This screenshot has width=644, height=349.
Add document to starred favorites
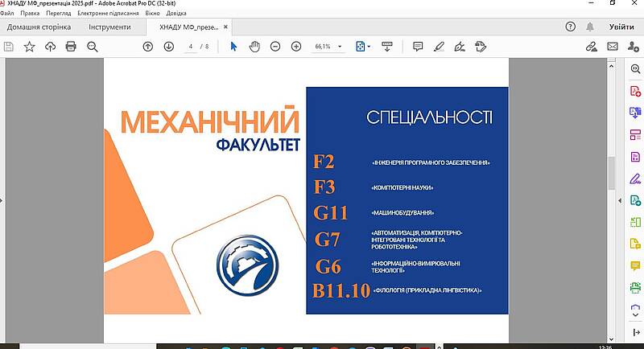pos(29,47)
